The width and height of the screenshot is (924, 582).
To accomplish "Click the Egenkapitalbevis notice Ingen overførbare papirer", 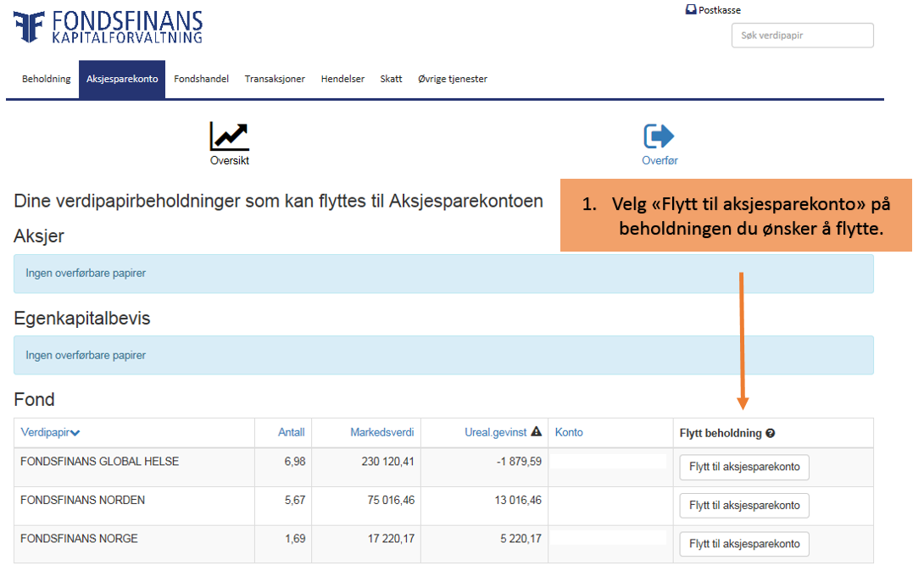I will (x=443, y=355).
